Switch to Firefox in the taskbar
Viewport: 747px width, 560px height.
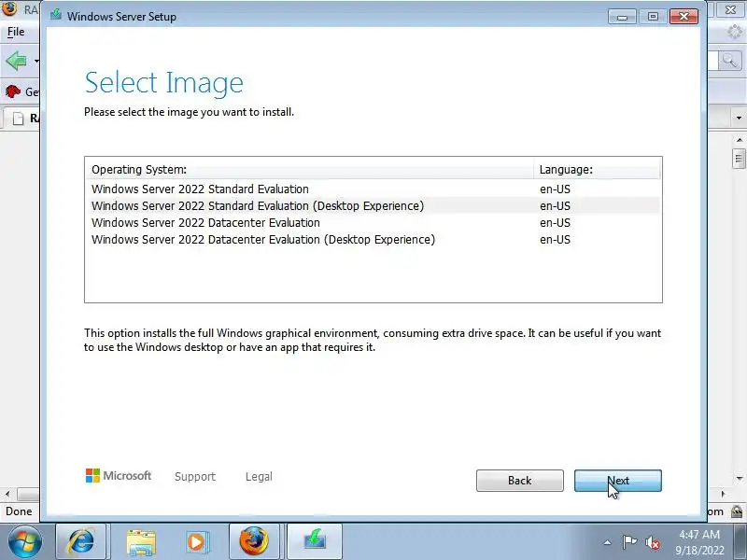click(x=254, y=542)
